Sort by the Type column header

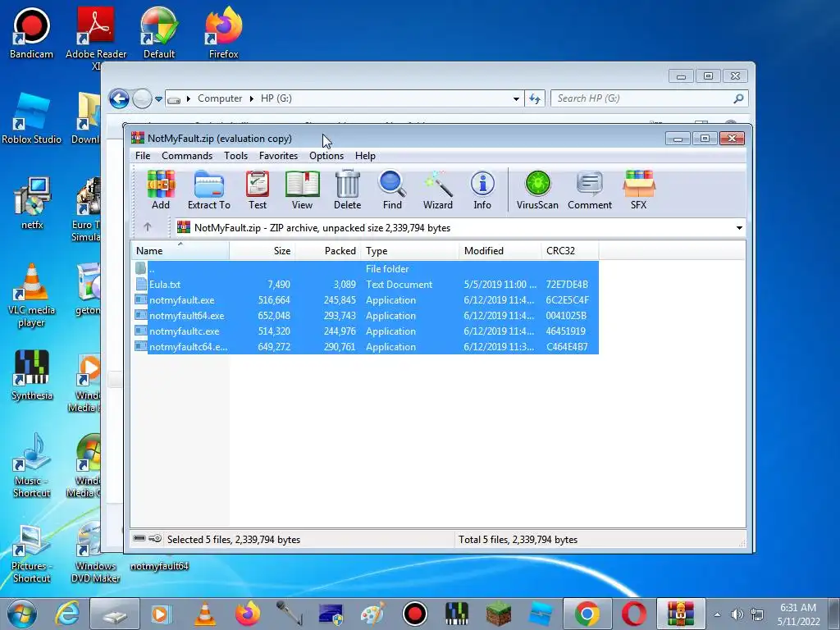coord(409,251)
